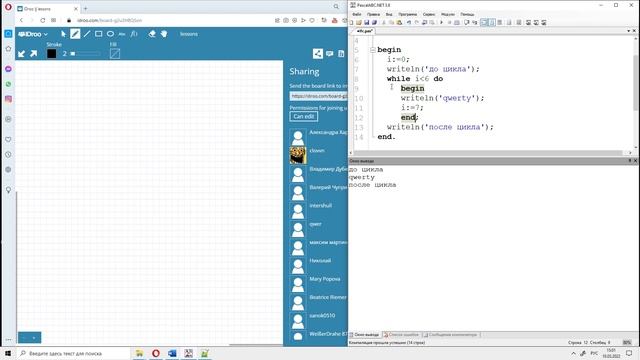The height and width of the screenshot is (360, 640).
Task: Open the Opera sidebar Instagram icon
Action: point(8,99)
